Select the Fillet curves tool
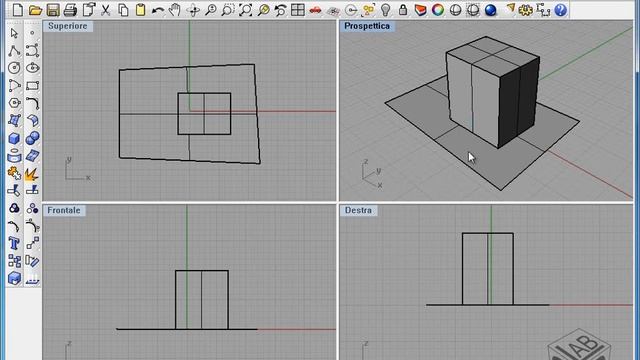 32,103
